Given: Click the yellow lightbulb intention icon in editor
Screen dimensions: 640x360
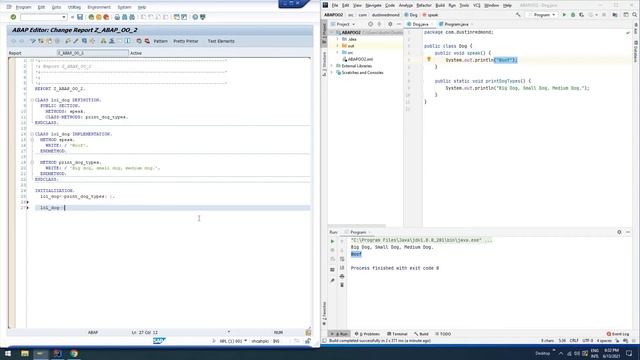Looking at the screenshot, I should click(429, 60).
